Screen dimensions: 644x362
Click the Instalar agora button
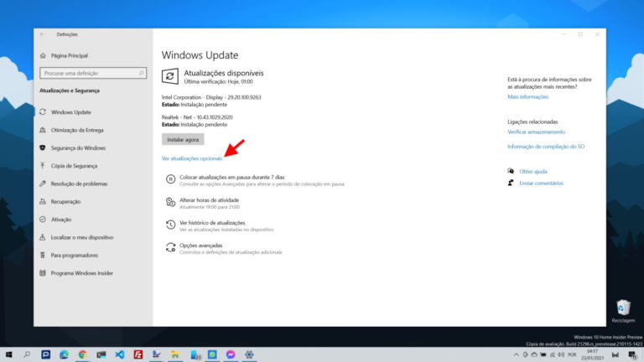[182, 139]
